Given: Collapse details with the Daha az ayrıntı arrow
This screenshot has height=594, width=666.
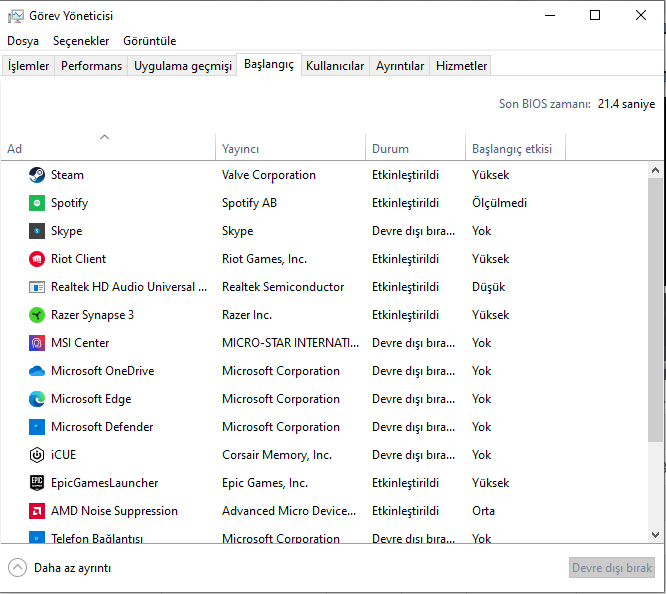Looking at the screenshot, I should pos(17,568).
